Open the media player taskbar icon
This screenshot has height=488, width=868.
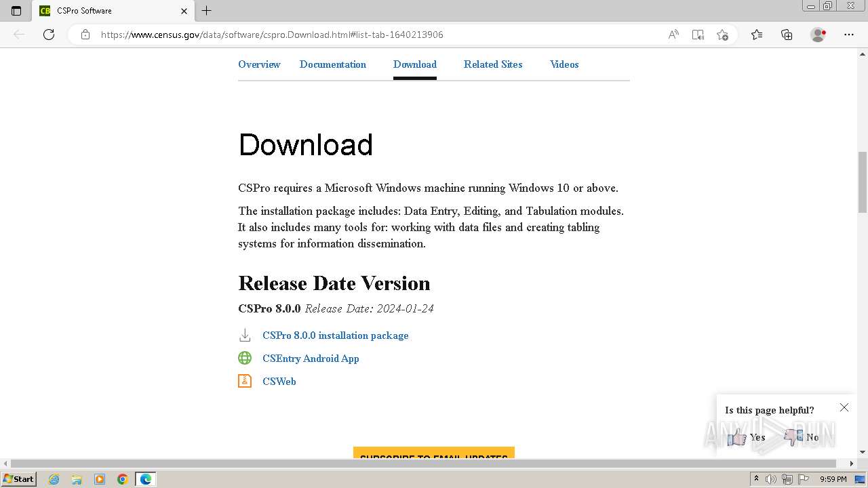(100, 479)
